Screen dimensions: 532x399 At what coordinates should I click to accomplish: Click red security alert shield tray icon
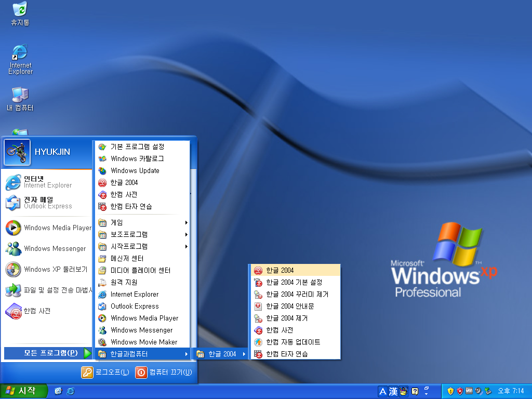point(460,391)
